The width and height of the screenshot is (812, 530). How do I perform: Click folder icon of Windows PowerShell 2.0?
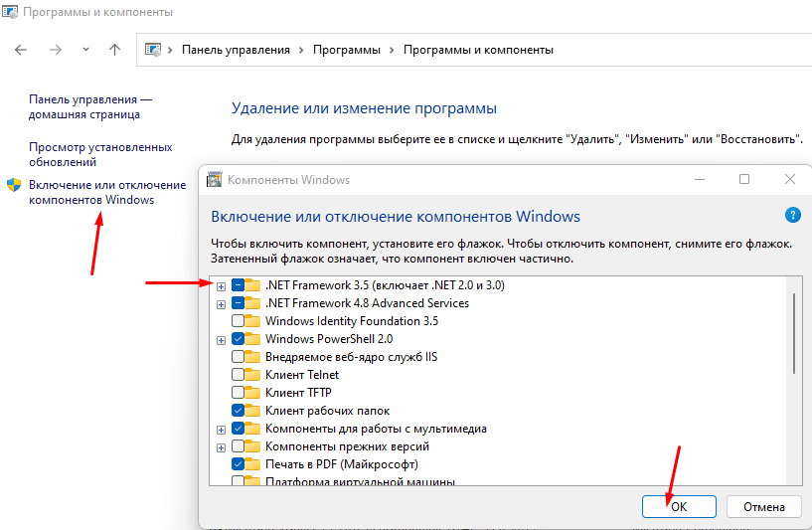pyautogui.click(x=252, y=339)
